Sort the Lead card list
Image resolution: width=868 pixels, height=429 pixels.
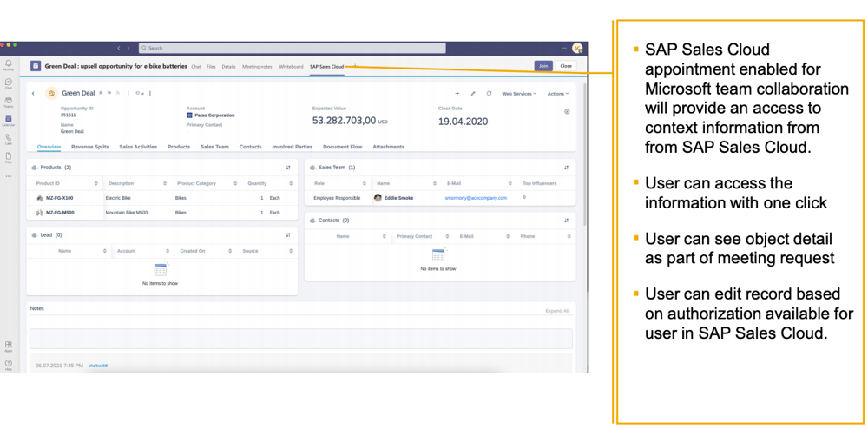288,235
